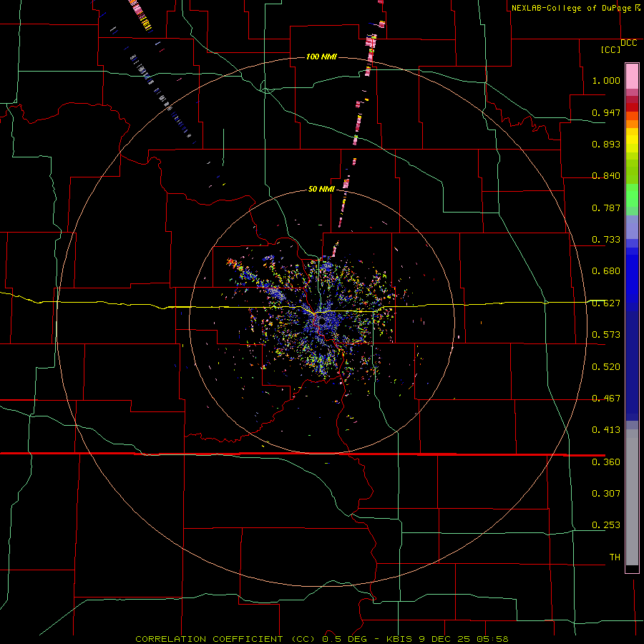Click the 100 NMI range ring label

[x=321, y=57]
